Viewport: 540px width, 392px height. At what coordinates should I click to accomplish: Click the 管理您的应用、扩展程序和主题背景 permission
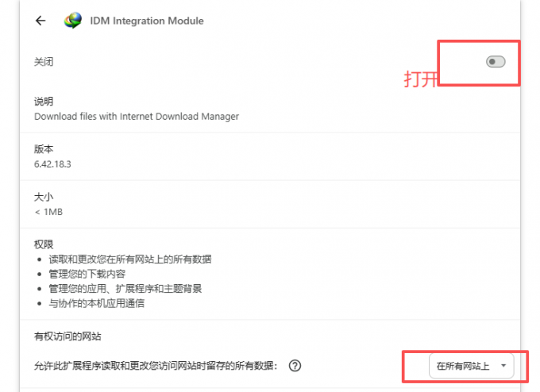[125, 288]
